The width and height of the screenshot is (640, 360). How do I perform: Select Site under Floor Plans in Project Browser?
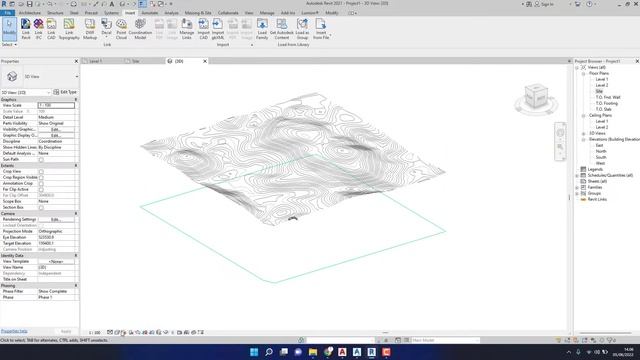[599, 91]
